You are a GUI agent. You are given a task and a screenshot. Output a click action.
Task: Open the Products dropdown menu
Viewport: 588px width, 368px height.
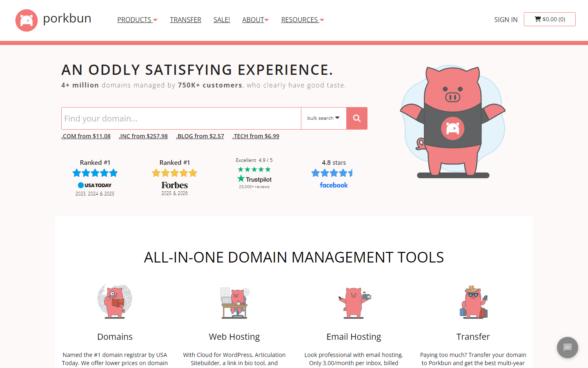(137, 20)
